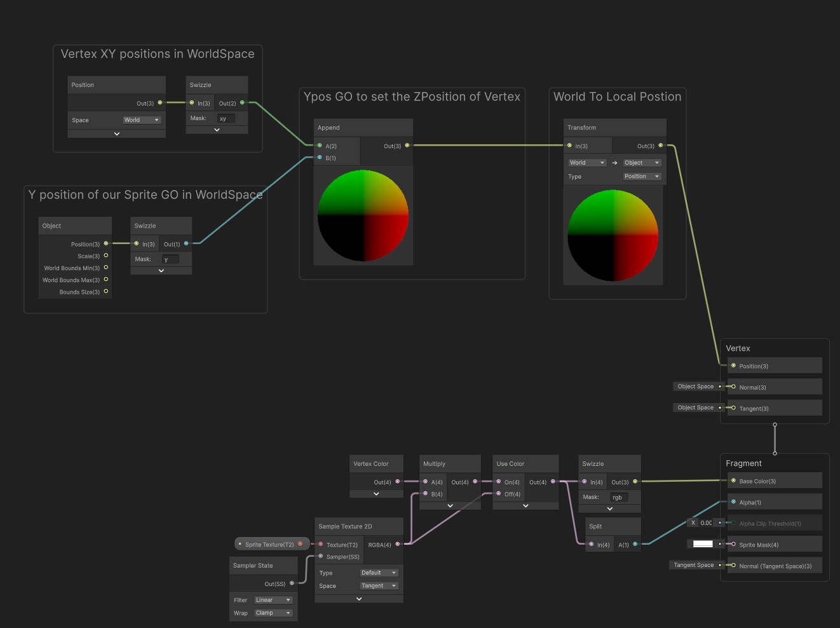Click the Out(4) port on Vertex Color node
The height and width of the screenshot is (628, 840).
coord(398,482)
